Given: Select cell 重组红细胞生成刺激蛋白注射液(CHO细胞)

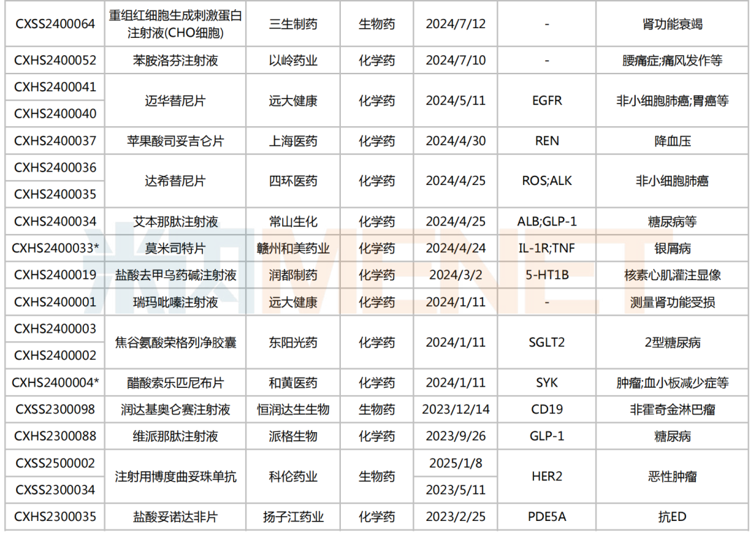Looking at the screenshot, I should click(x=175, y=24).
